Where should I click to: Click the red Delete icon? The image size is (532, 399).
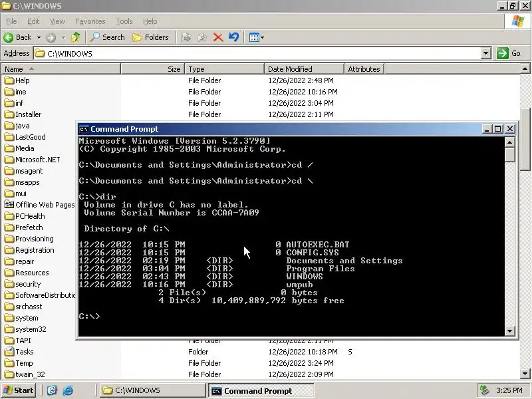pyautogui.click(x=218, y=37)
